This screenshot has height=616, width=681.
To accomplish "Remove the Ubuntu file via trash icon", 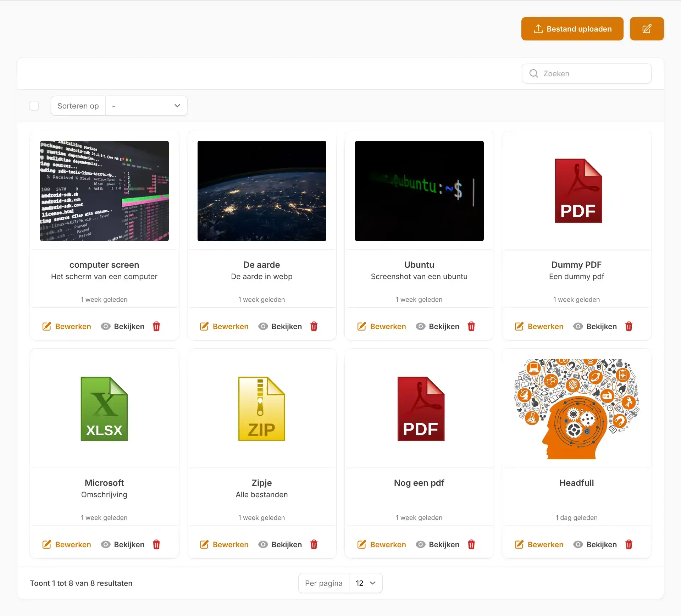I will tap(471, 326).
